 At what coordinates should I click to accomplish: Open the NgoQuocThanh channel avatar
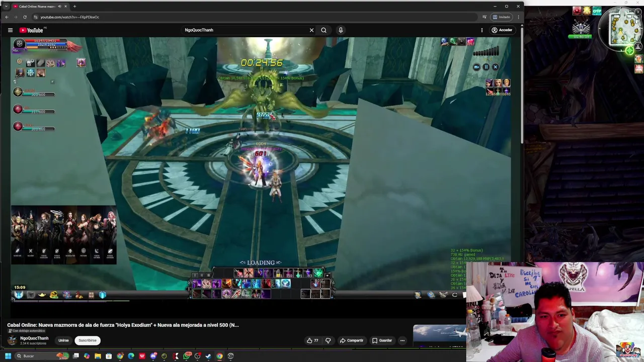pos(12,340)
